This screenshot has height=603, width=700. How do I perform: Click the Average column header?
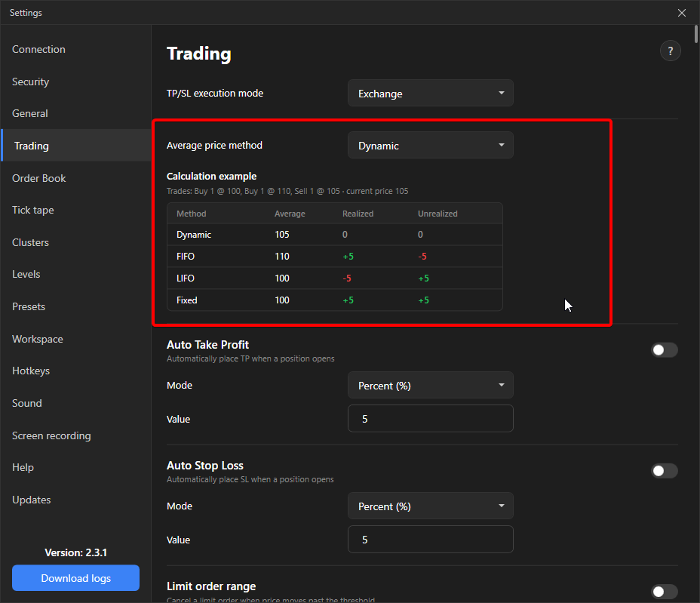pyautogui.click(x=290, y=214)
